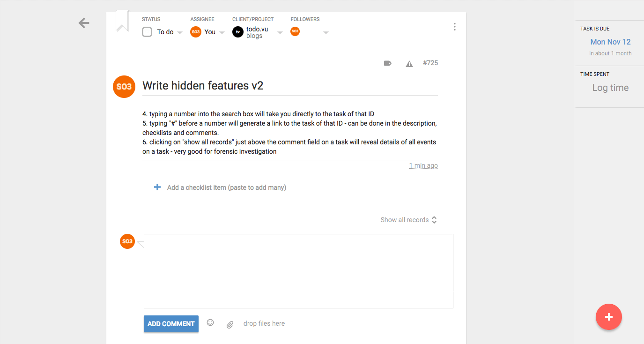Change the due date Mon Nov 12

pos(610,42)
